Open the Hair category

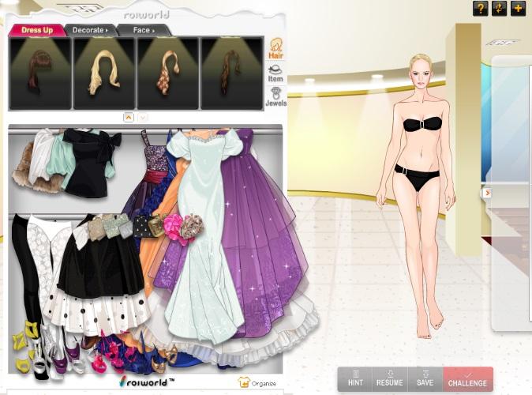click(x=276, y=47)
